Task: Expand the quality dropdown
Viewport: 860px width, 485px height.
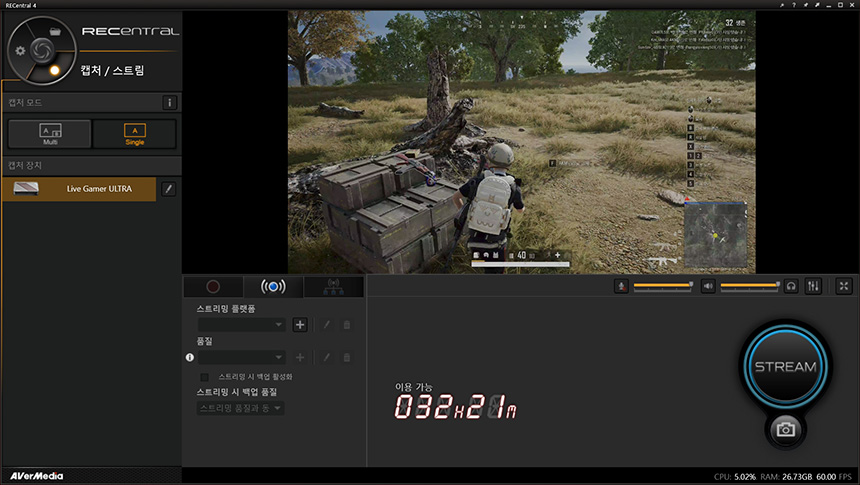Action: point(241,357)
